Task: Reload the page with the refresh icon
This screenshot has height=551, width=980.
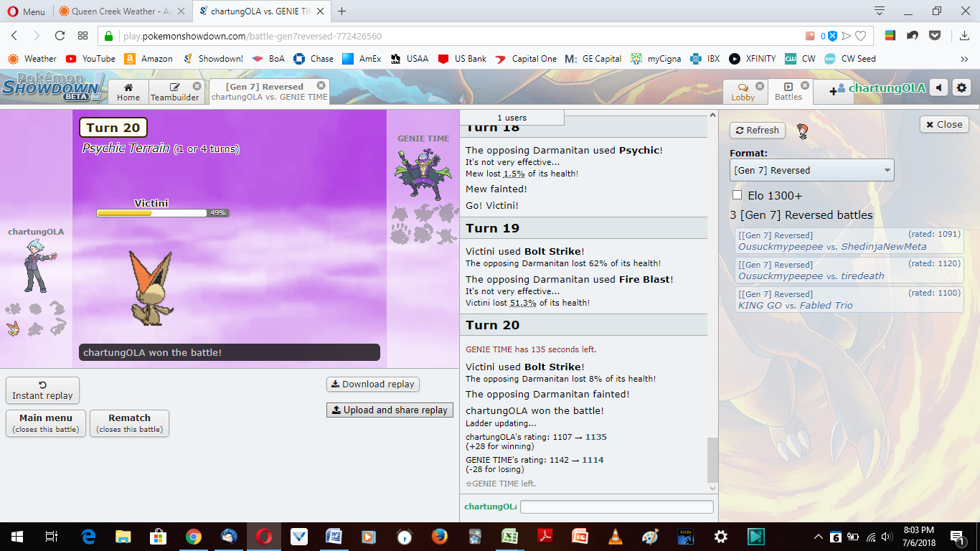Action: click(x=60, y=36)
